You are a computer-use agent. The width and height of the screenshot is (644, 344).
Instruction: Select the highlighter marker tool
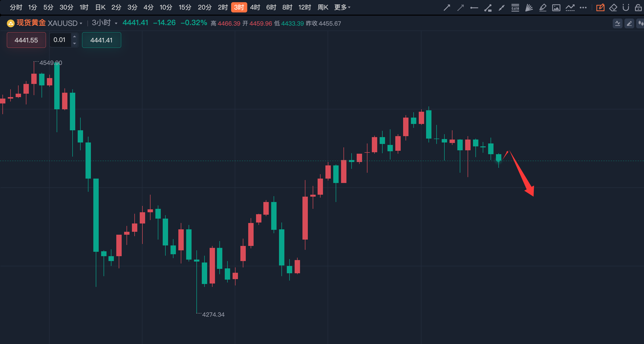click(543, 8)
